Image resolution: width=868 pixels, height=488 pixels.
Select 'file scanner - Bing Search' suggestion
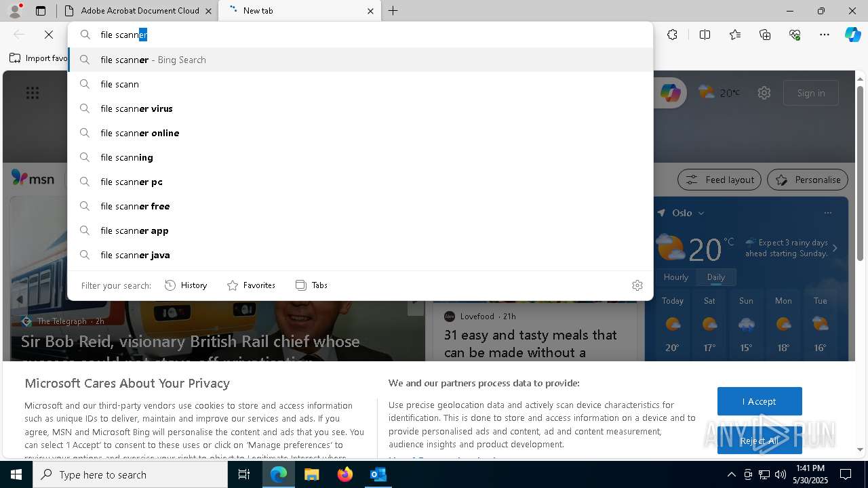(361, 60)
